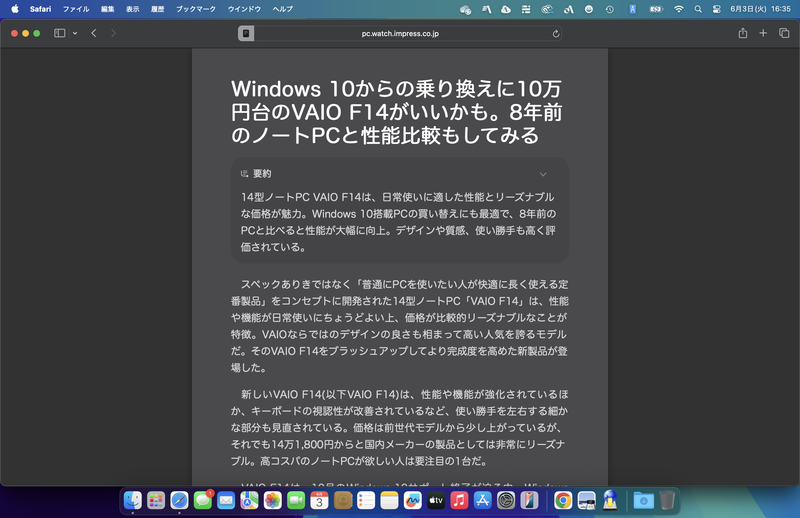Toggle the Safari sidebar
This screenshot has height=518, width=800.
pyautogui.click(x=60, y=33)
